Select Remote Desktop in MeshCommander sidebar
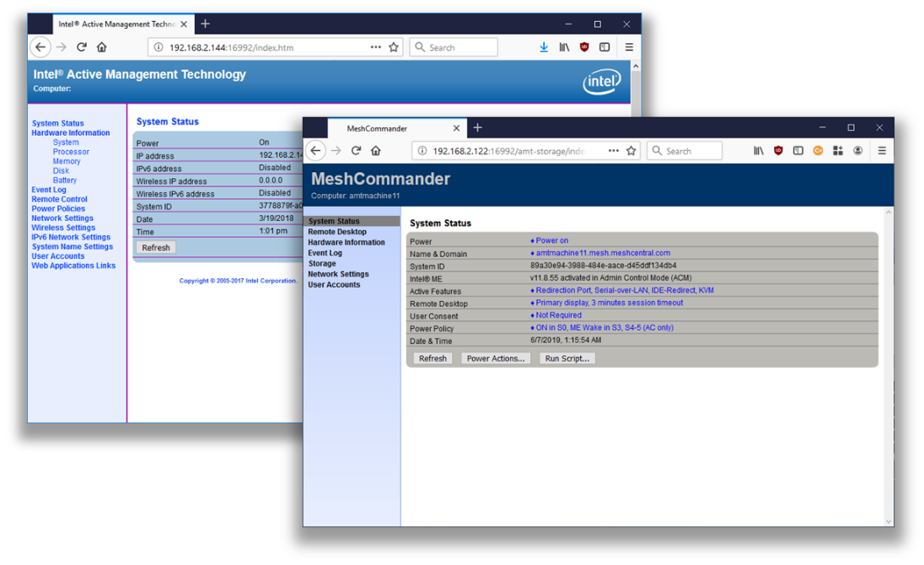This screenshot has height=565, width=924. click(337, 232)
